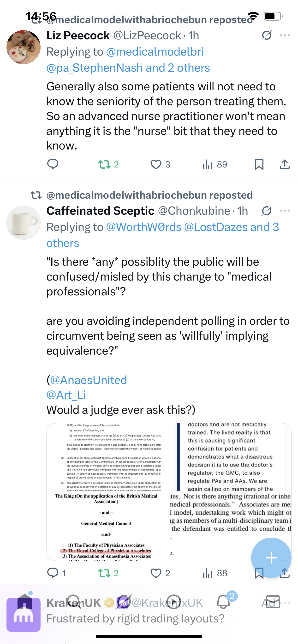The image size is (298, 644).
Task: Open Grok icon on Caffeinated Sceptic's post
Action: [266, 211]
